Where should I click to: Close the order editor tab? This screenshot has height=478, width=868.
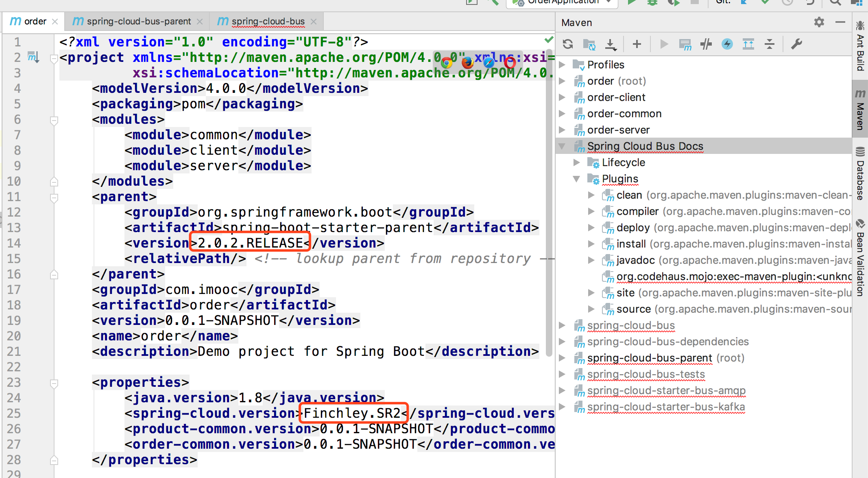coord(55,22)
